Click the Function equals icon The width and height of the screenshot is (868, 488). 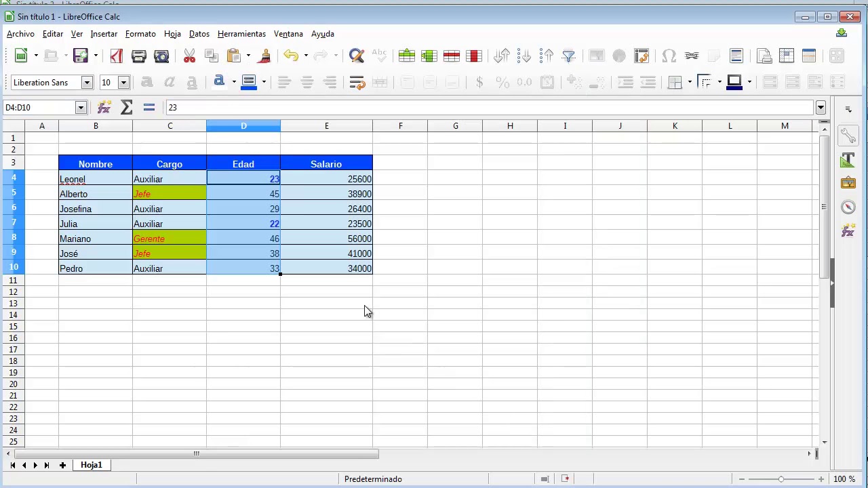pyautogui.click(x=149, y=107)
